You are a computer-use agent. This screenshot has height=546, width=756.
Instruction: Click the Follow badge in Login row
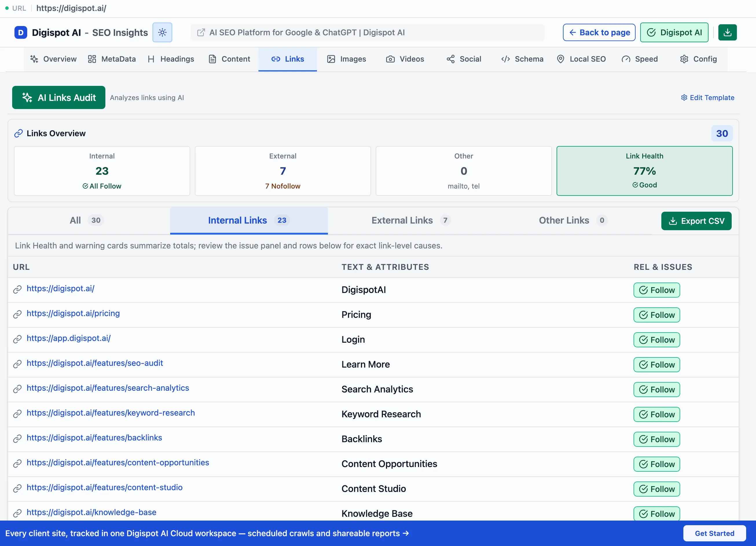pos(657,340)
